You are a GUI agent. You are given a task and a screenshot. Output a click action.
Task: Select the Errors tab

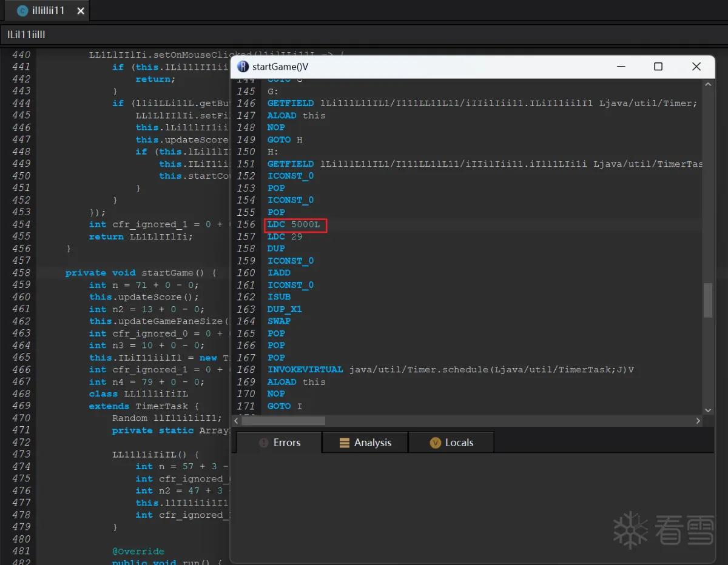[x=279, y=443]
